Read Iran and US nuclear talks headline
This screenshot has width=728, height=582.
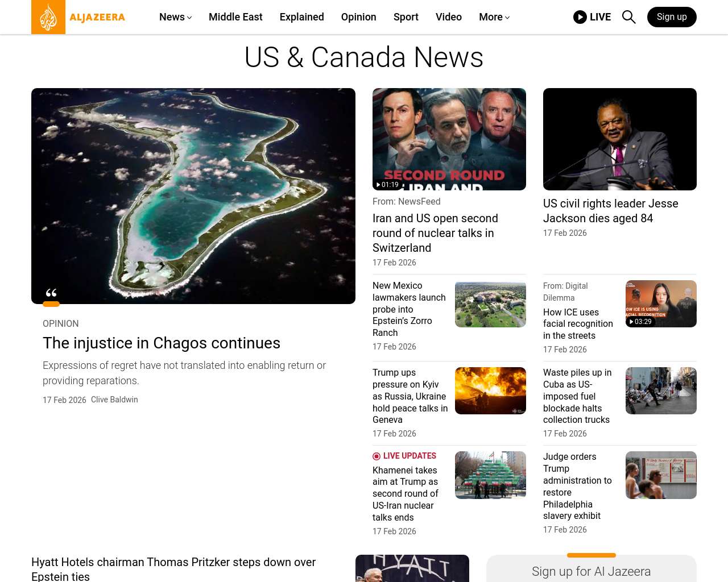tap(435, 233)
